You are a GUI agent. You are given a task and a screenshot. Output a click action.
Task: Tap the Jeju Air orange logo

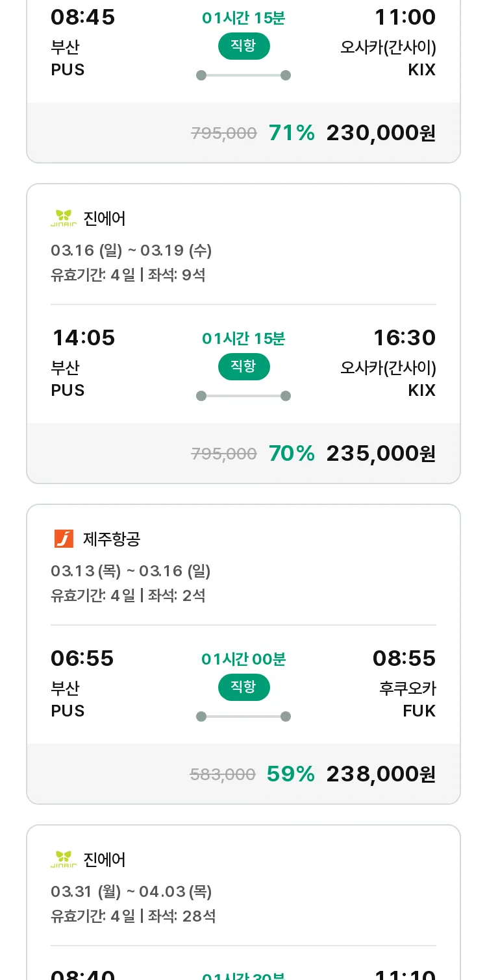pos(64,539)
